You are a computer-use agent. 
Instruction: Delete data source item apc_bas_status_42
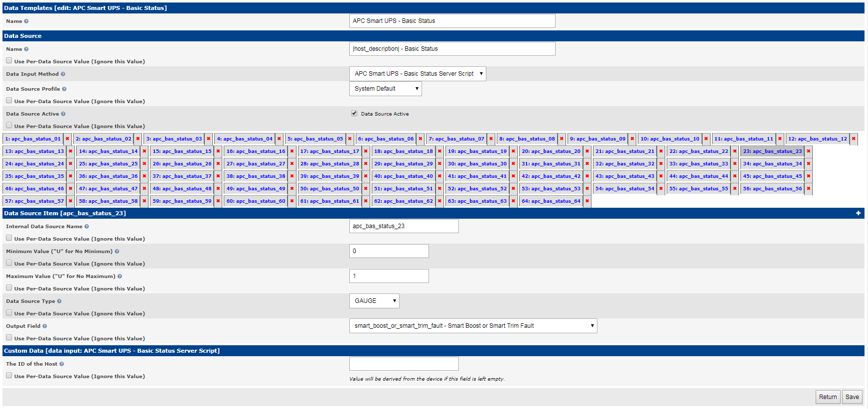[587, 176]
